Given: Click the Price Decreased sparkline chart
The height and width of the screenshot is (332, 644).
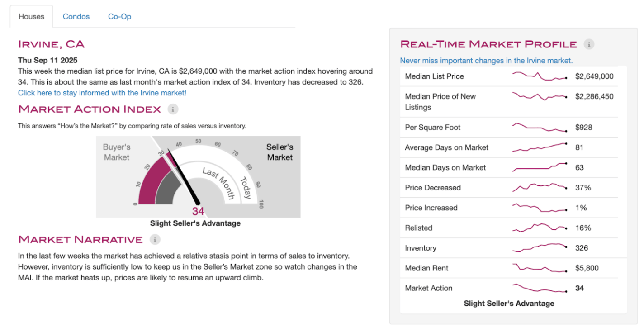Looking at the screenshot, I should [x=539, y=187].
